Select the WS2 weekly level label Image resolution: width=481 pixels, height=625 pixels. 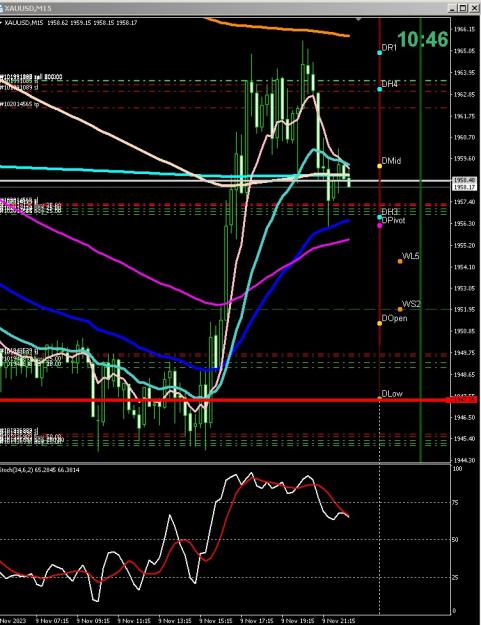click(x=411, y=304)
